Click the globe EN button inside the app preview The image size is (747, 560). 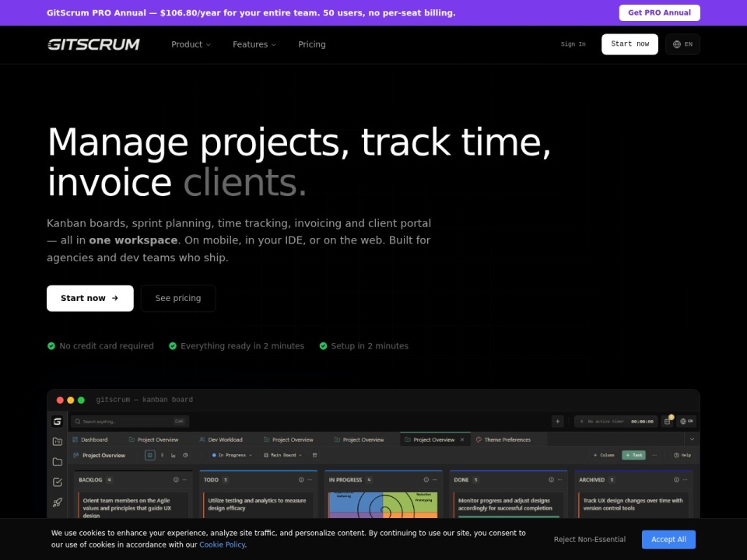(x=686, y=422)
